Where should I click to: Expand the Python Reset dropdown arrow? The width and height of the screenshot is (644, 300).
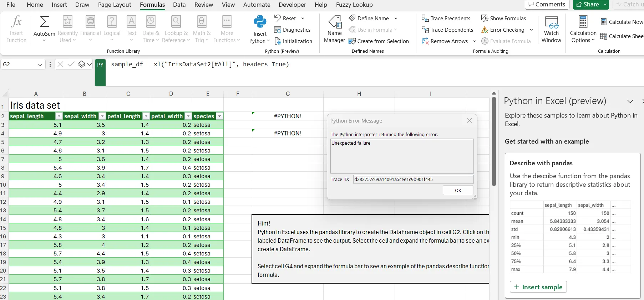point(303,19)
